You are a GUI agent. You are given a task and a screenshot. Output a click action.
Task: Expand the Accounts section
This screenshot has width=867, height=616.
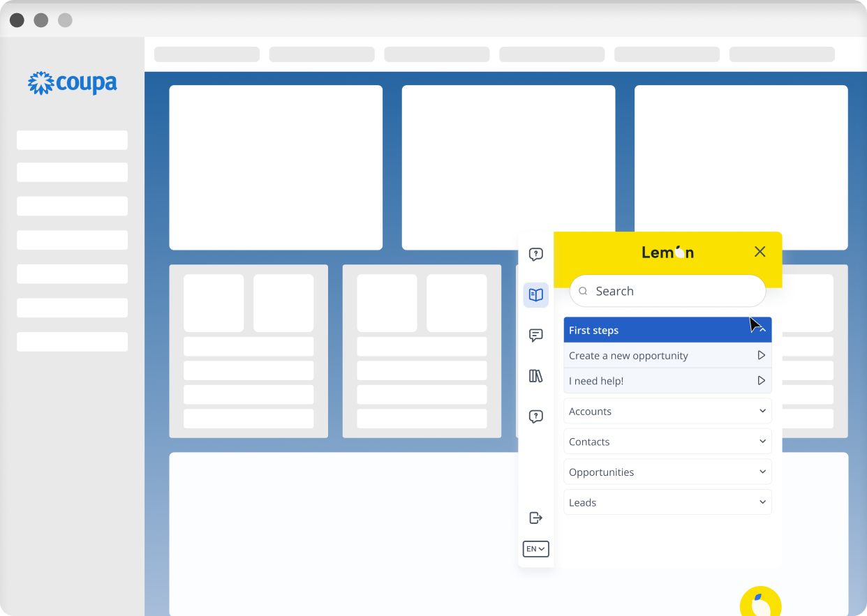668,411
